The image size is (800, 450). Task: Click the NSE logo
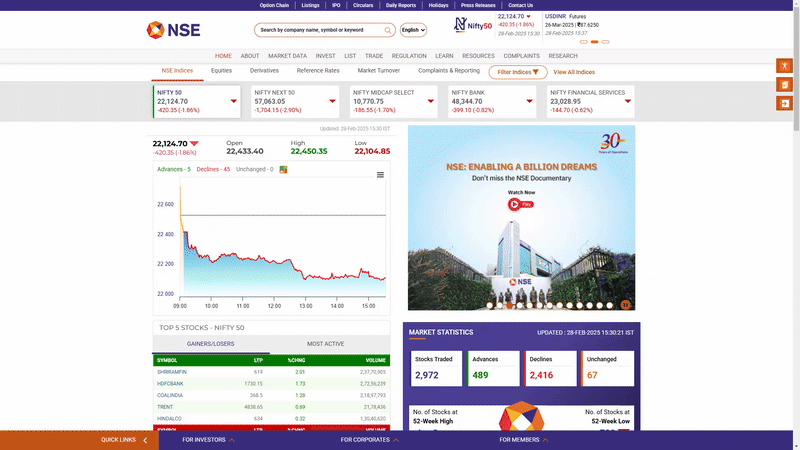point(173,30)
